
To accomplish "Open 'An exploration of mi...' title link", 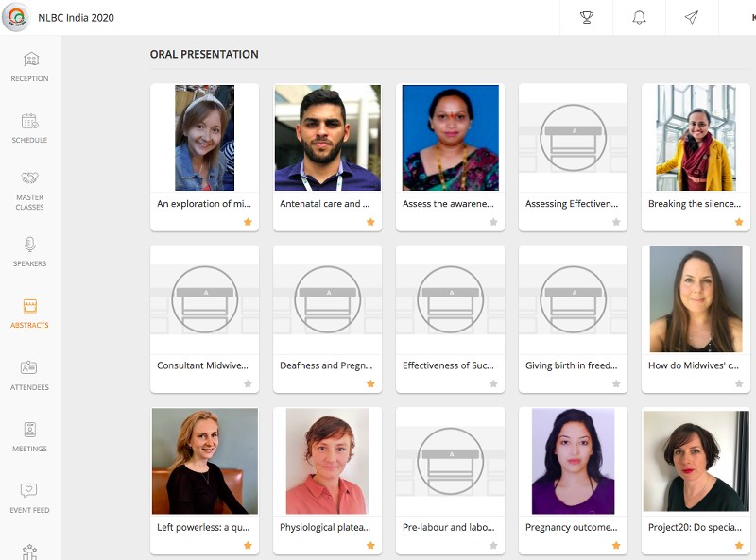I will (x=204, y=204).
